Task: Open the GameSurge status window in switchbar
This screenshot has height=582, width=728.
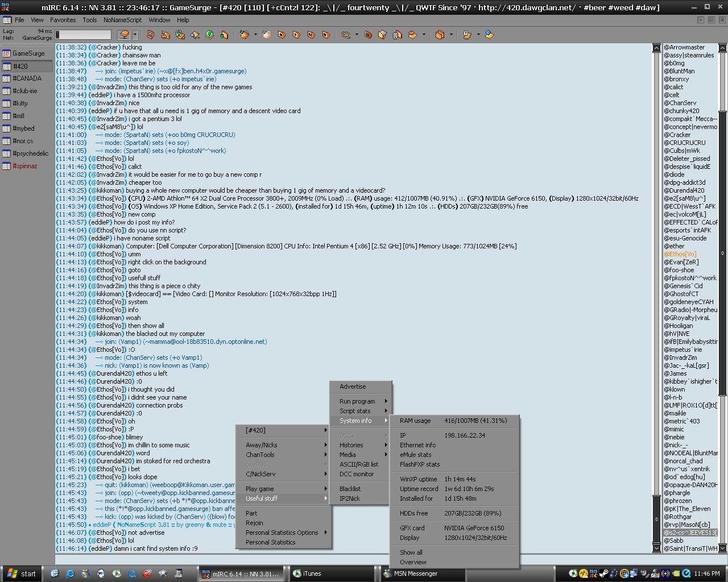Action: [27, 53]
